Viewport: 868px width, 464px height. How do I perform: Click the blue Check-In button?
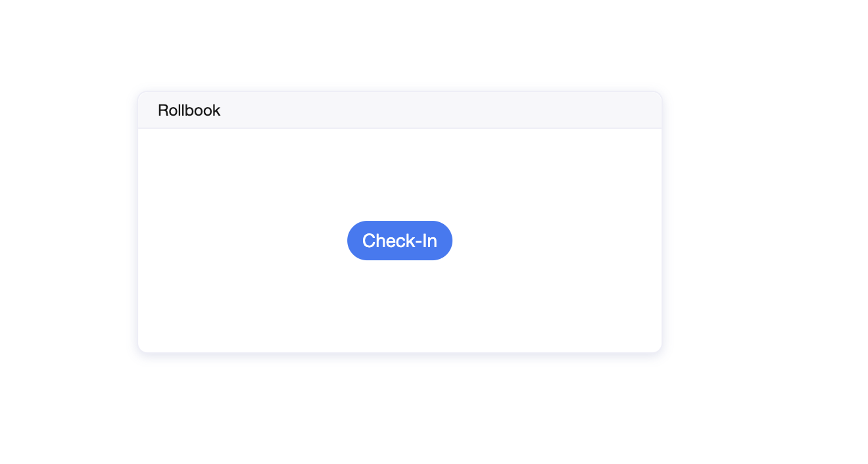click(x=400, y=241)
